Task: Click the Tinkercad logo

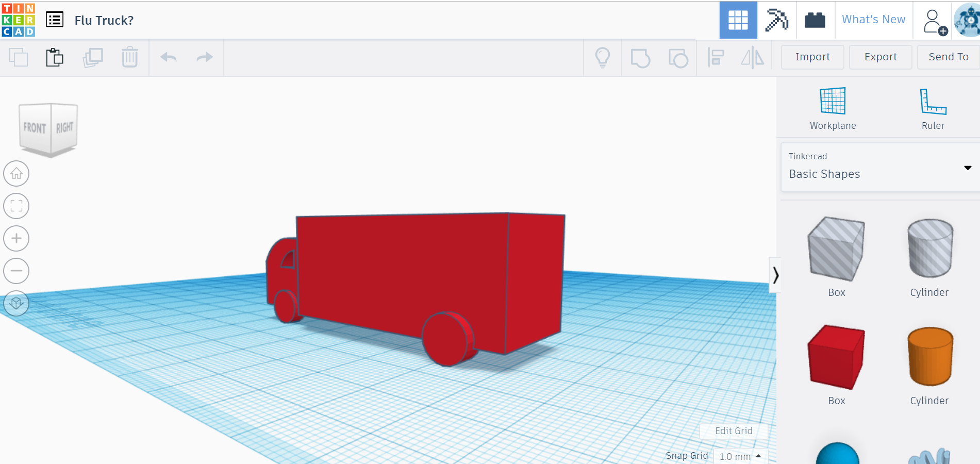Action: pyautogui.click(x=19, y=20)
